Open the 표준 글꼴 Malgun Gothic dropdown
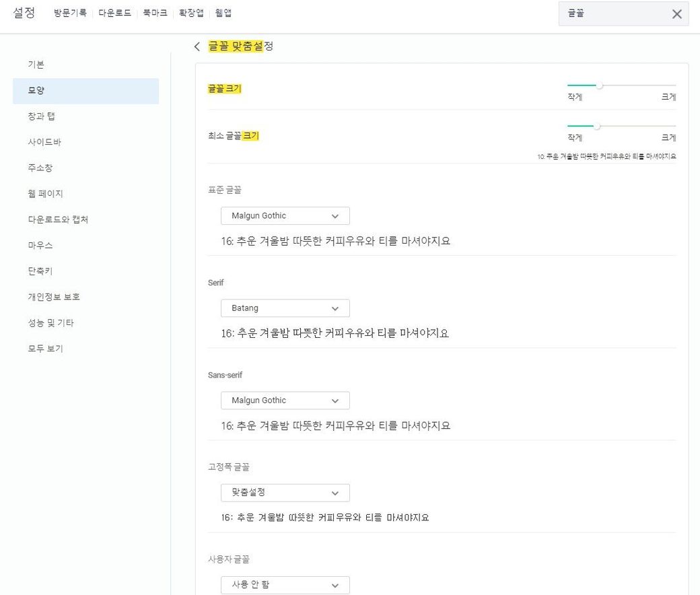 tap(285, 216)
